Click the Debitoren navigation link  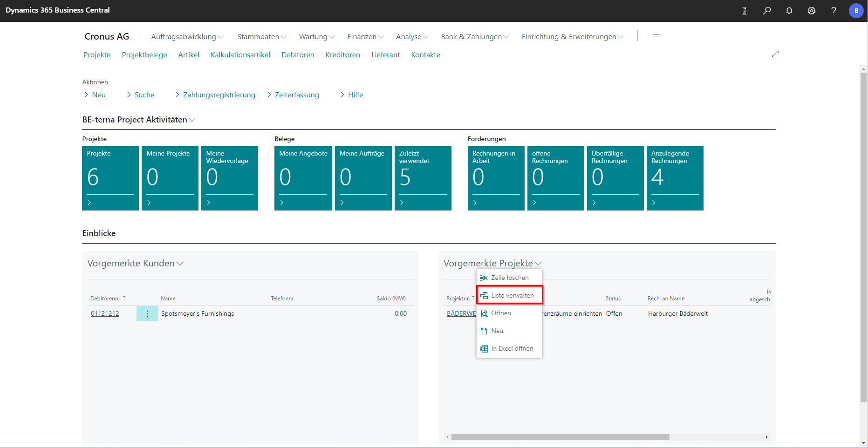click(x=298, y=55)
